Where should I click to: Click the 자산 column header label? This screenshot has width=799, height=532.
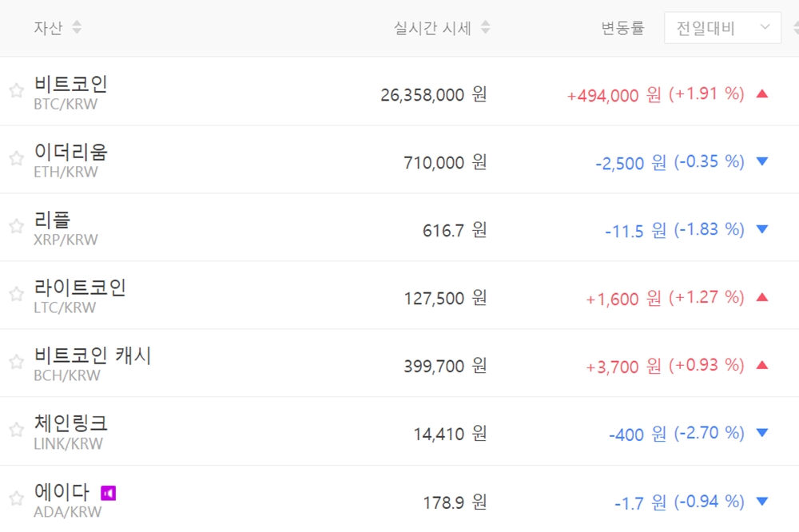click(48, 28)
